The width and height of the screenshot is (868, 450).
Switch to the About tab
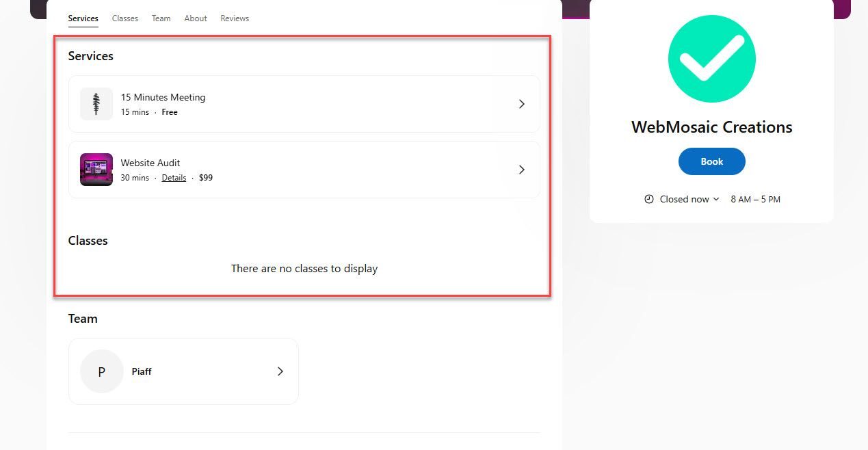[x=195, y=18]
